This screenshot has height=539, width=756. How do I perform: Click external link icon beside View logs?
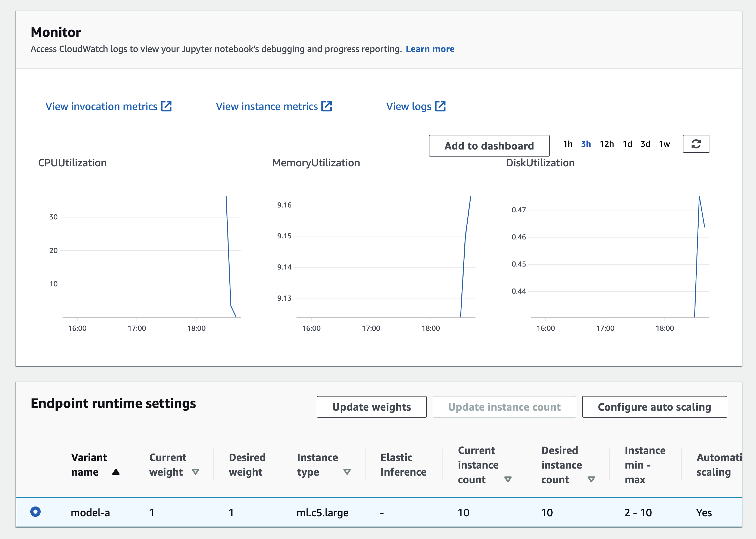[x=440, y=106]
